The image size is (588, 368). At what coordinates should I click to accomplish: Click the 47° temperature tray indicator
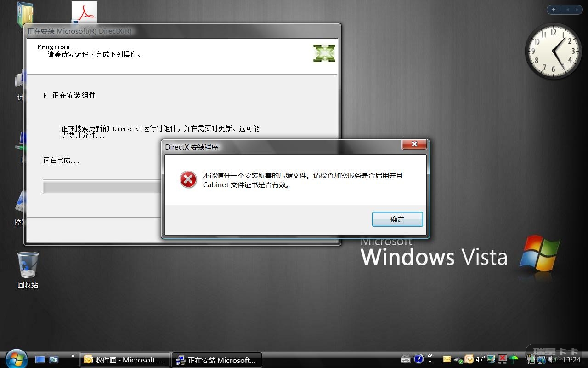click(481, 359)
